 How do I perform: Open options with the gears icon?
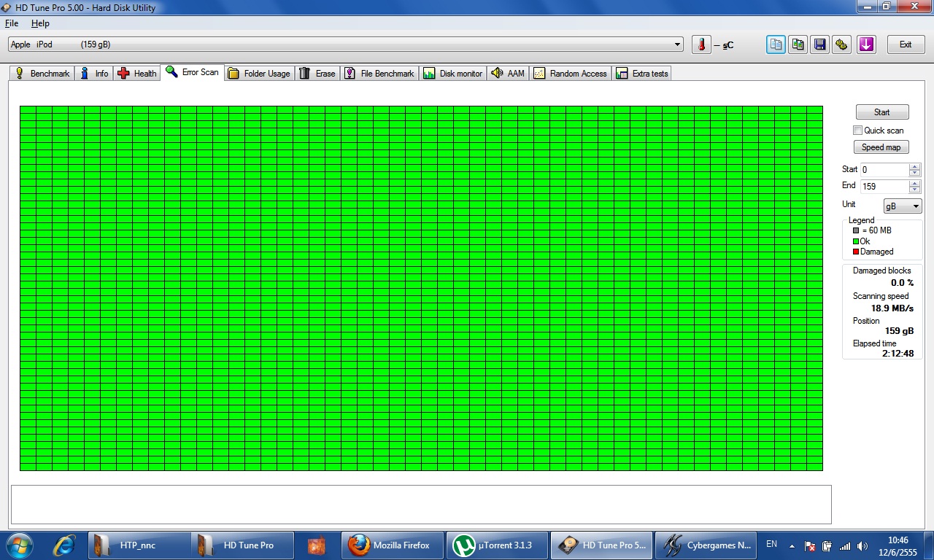tap(842, 44)
